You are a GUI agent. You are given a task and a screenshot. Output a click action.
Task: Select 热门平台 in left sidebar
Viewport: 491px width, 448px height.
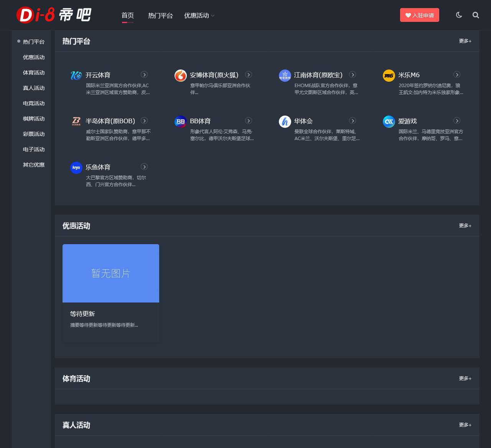33,42
